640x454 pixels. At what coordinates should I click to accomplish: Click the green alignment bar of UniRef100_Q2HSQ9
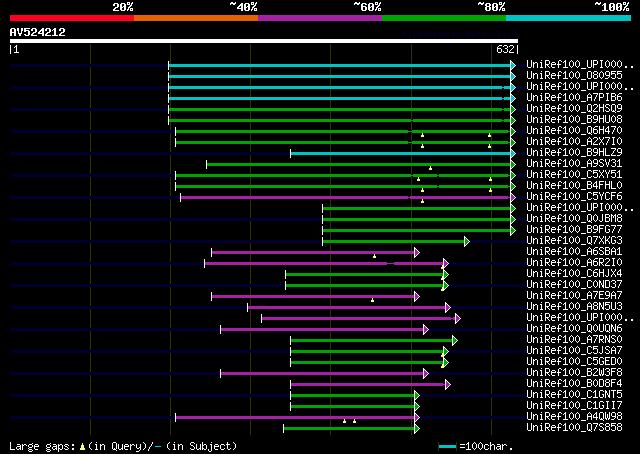click(340, 109)
